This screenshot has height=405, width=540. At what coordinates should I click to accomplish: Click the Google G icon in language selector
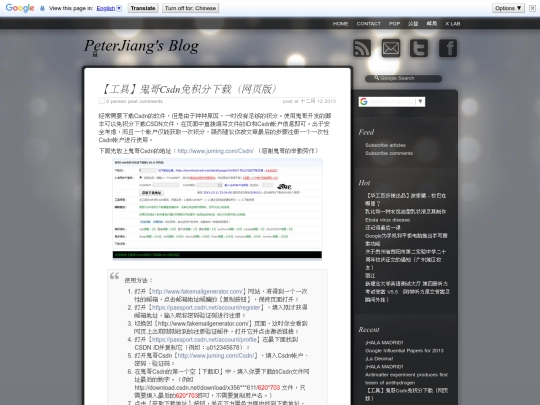[364, 102]
